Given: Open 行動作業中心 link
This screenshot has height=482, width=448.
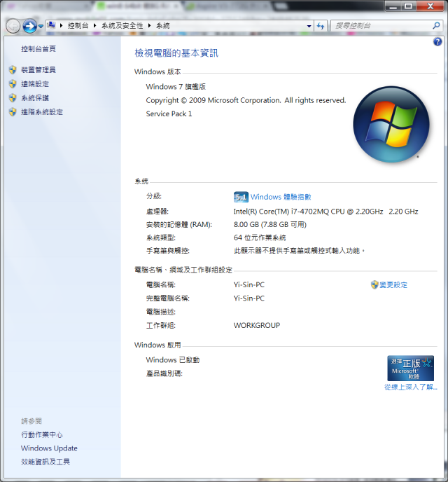Looking at the screenshot, I should 42,434.
